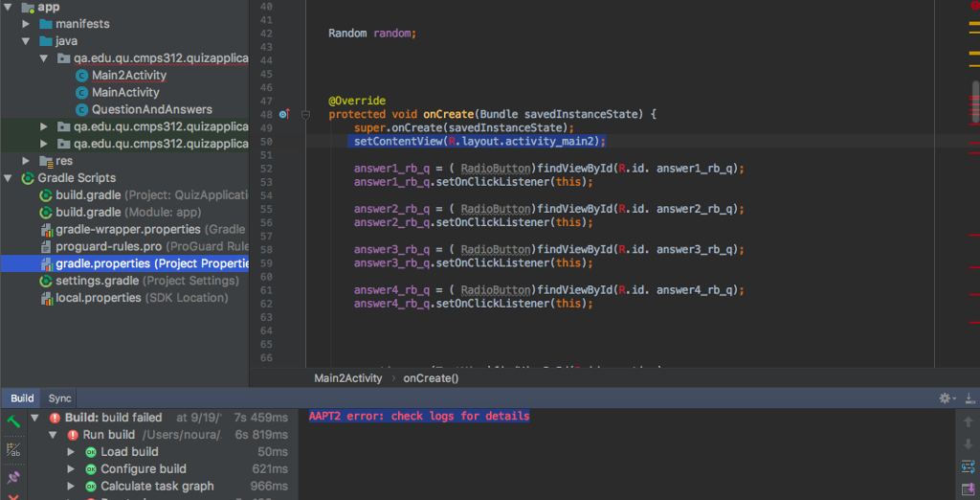Click the green OK icon on Configure build
Image resolution: width=980 pixels, height=500 pixels.
coord(91,469)
